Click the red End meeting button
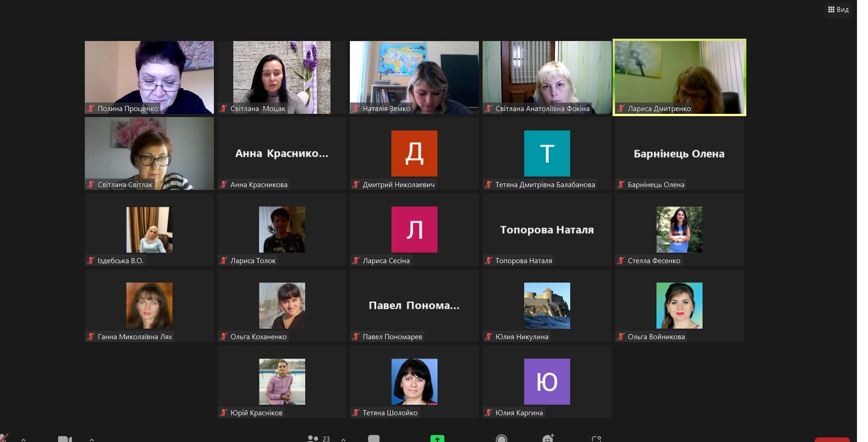The width and height of the screenshot is (868, 442). [832, 439]
